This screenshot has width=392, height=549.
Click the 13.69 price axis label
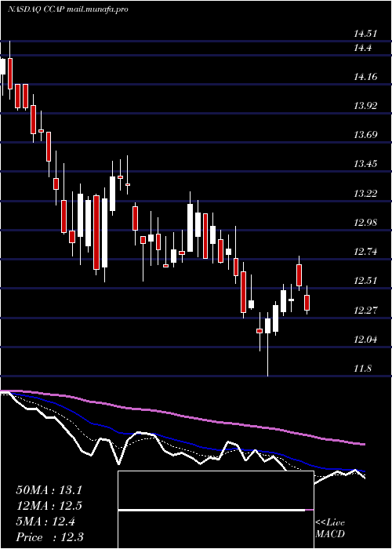point(365,135)
